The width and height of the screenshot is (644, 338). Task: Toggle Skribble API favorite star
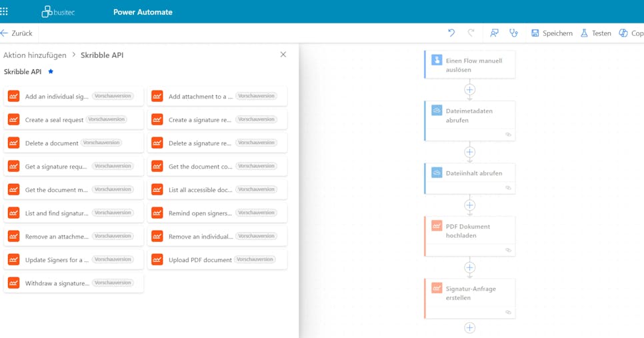click(x=51, y=71)
